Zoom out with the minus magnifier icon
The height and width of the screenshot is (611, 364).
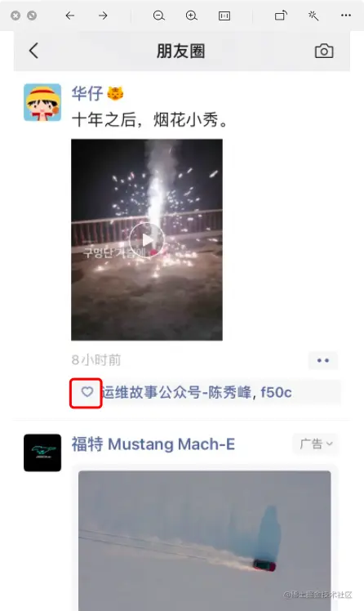pos(159,16)
